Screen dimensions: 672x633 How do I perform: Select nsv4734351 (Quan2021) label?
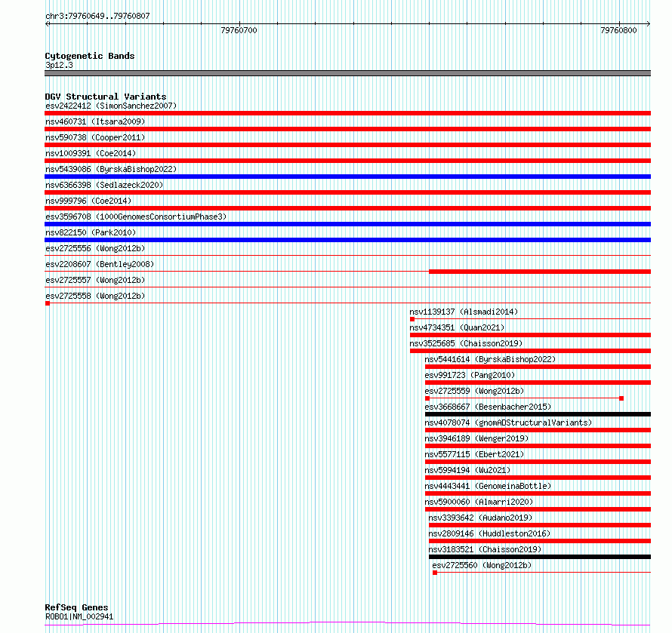[x=457, y=327]
